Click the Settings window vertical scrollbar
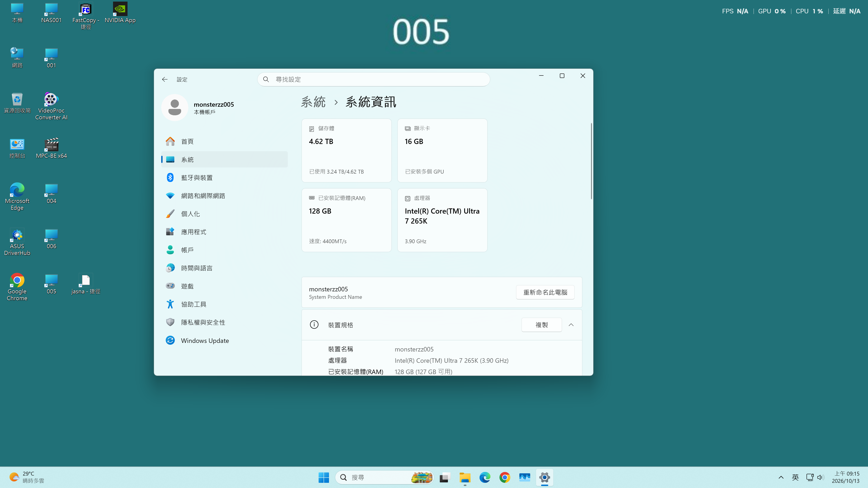The width and height of the screenshot is (868, 488). click(x=591, y=161)
